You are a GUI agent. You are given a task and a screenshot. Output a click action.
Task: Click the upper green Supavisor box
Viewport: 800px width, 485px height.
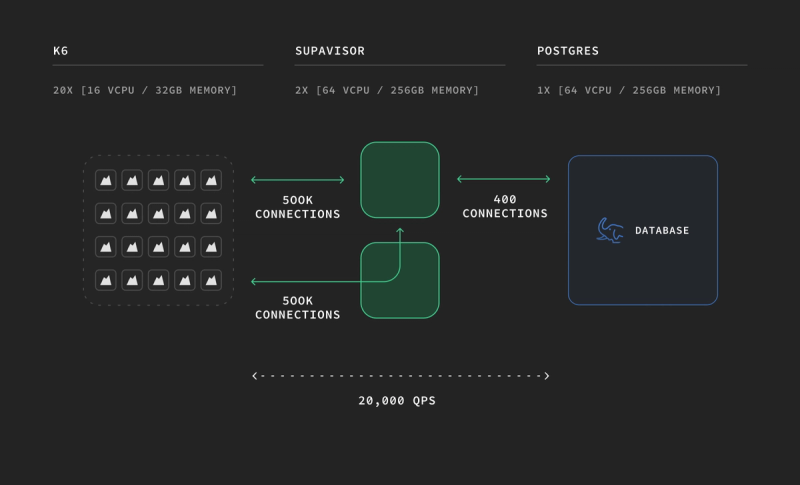(x=400, y=180)
